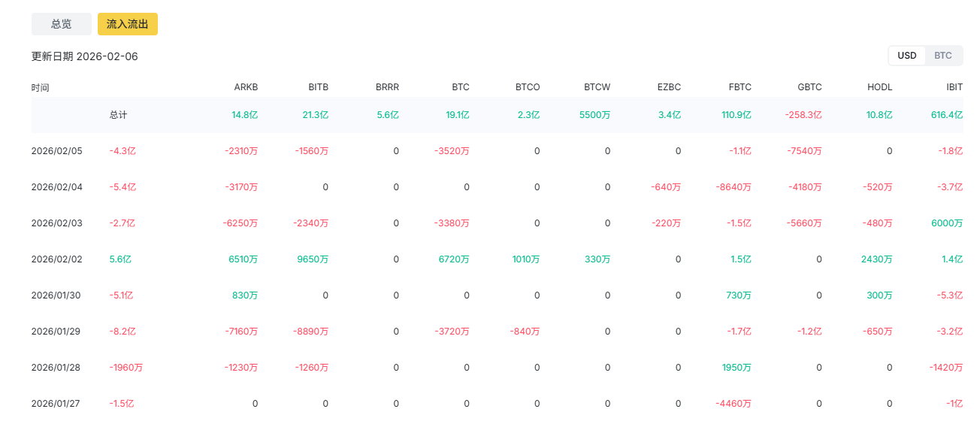Click the 5.6亿 daily total for 2026/02/02
Image resolution: width=980 pixels, height=421 pixels.
pos(120,259)
